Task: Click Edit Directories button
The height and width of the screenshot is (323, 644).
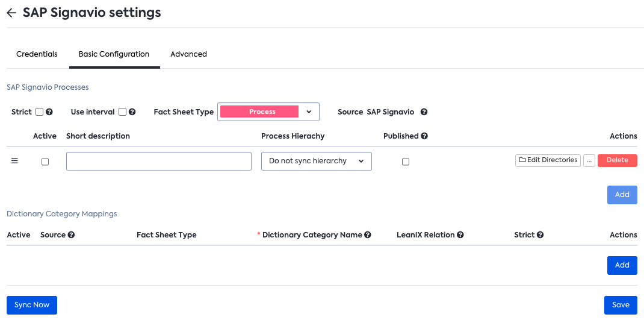Action: 548,160
